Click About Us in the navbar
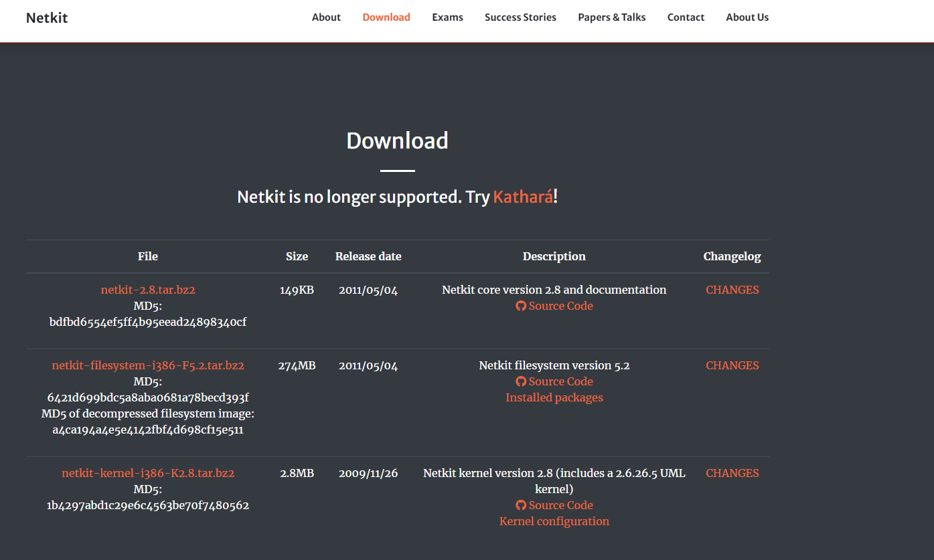The width and height of the screenshot is (934, 560). [747, 17]
